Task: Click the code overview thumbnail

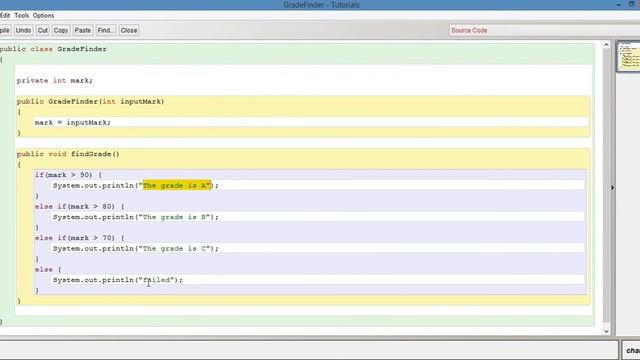Action: click(629, 56)
